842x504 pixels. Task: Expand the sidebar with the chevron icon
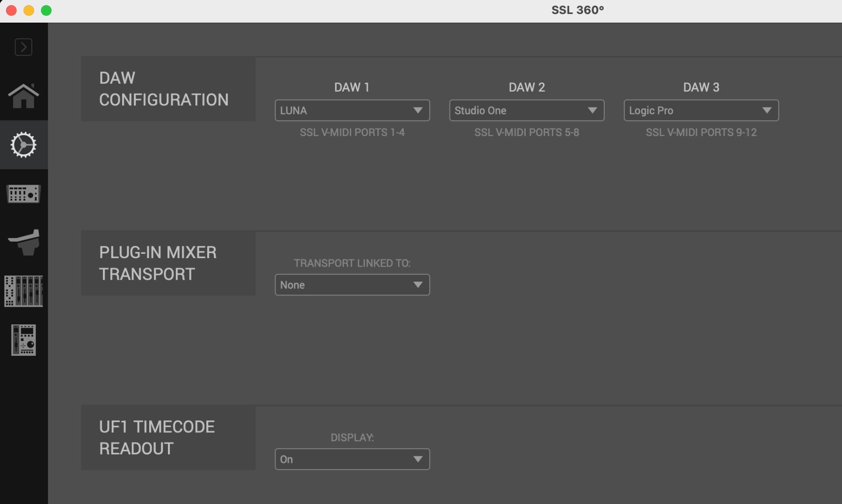click(23, 47)
